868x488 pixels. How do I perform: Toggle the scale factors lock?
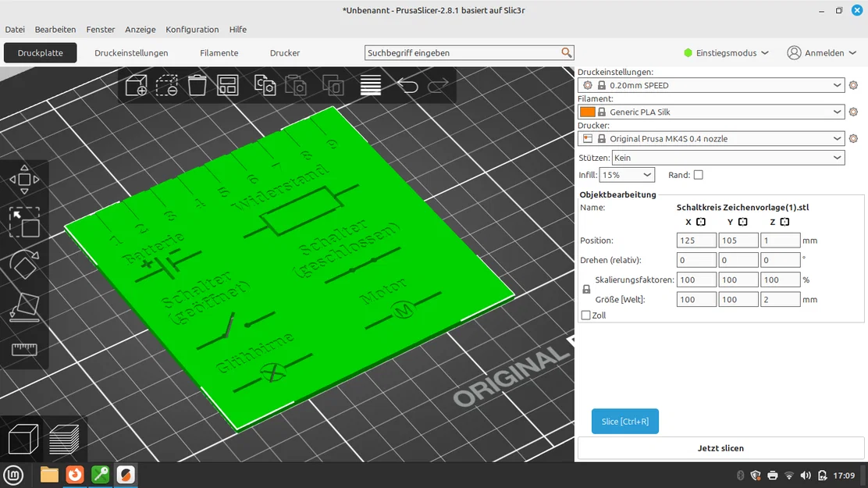(586, 290)
